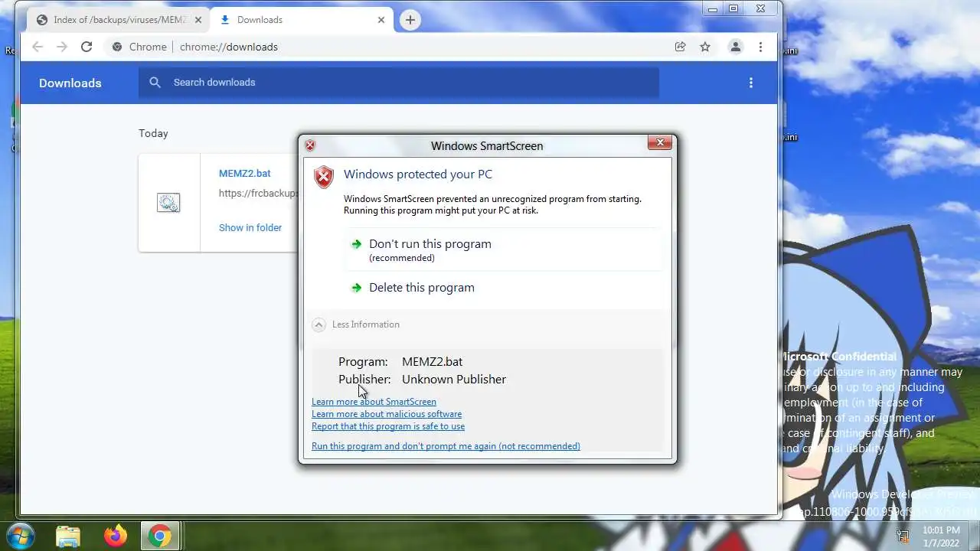980x551 pixels.
Task: Click the Unknown Publisher text
Action: tap(454, 380)
